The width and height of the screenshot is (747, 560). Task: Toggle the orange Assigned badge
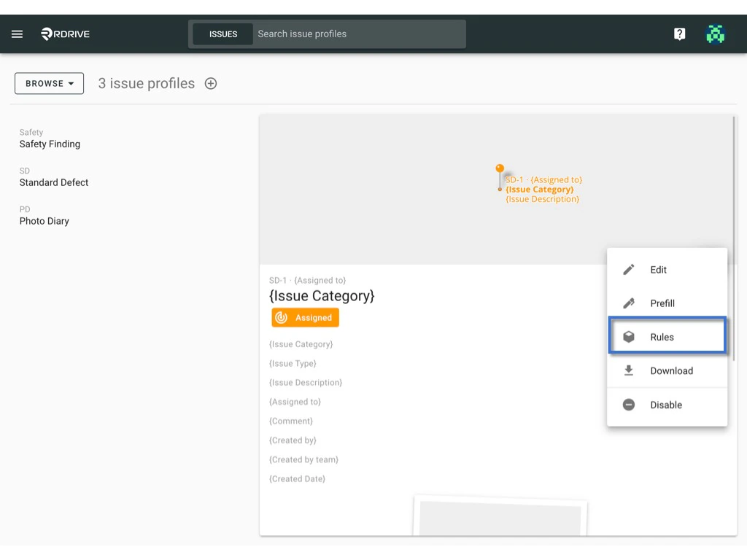point(305,317)
